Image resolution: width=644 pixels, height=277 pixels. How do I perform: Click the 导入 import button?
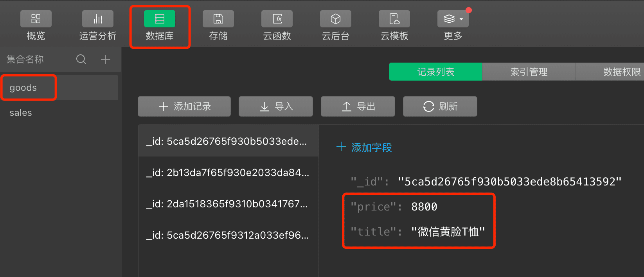(x=276, y=106)
